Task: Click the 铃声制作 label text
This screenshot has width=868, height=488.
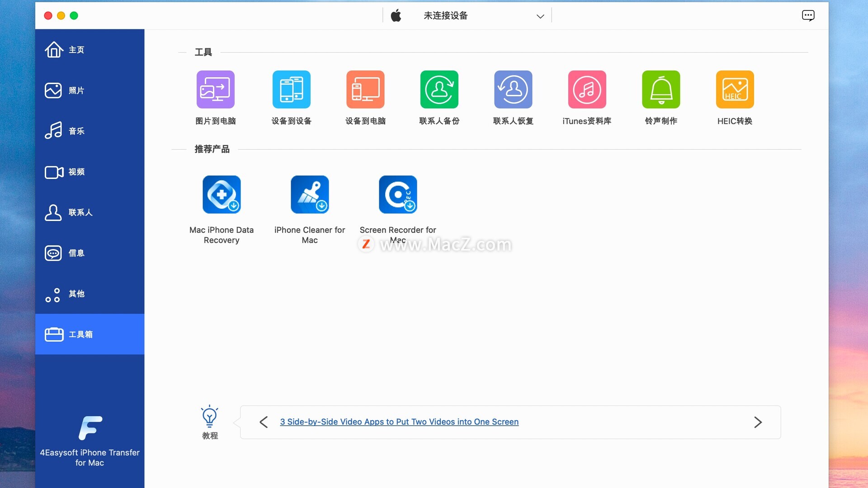Action: 661,121
